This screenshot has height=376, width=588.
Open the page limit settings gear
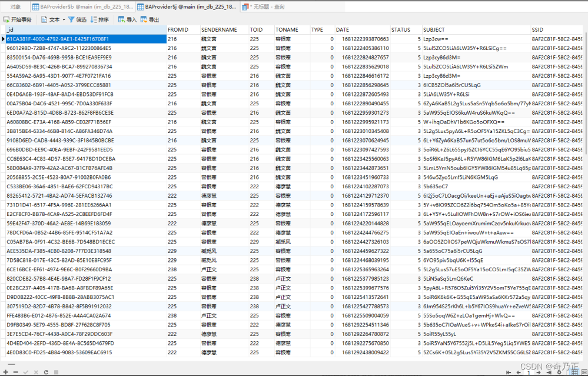point(559,372)
